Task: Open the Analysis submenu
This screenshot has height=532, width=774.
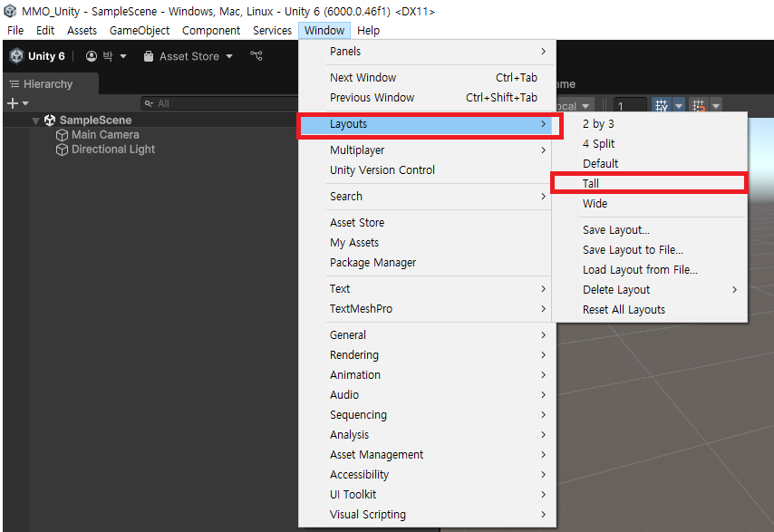Action: click(428, 435)
